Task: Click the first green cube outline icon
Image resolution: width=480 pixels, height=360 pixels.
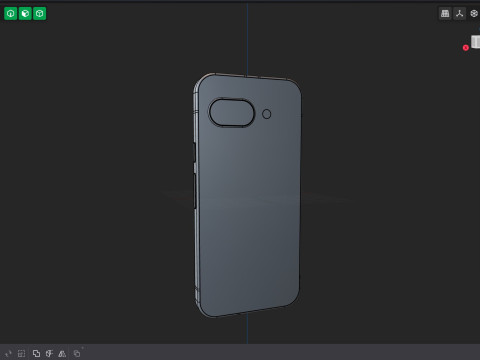Action: (11, 14)
